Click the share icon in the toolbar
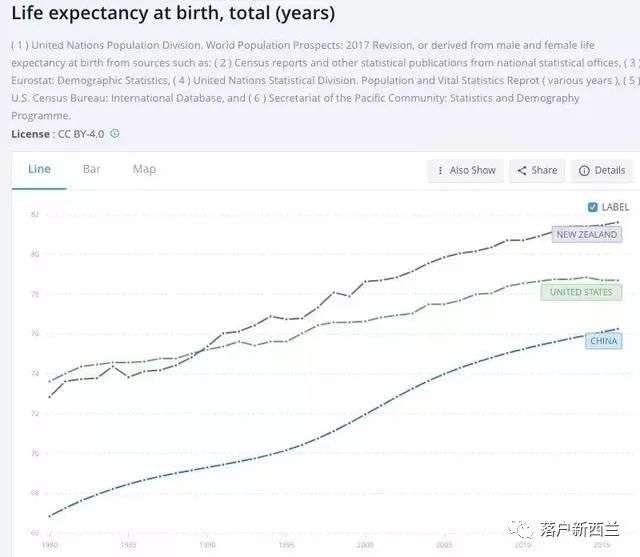640x557 pixels. [522, 171]
